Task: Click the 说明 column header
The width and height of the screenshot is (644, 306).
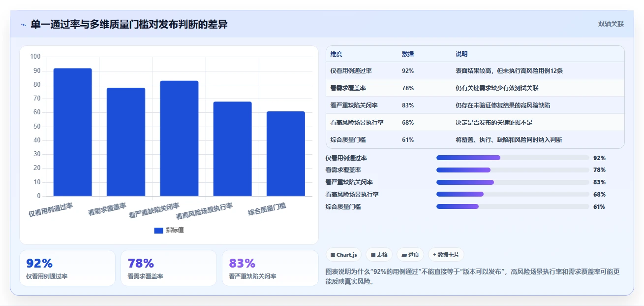Action: click(462, 54)
